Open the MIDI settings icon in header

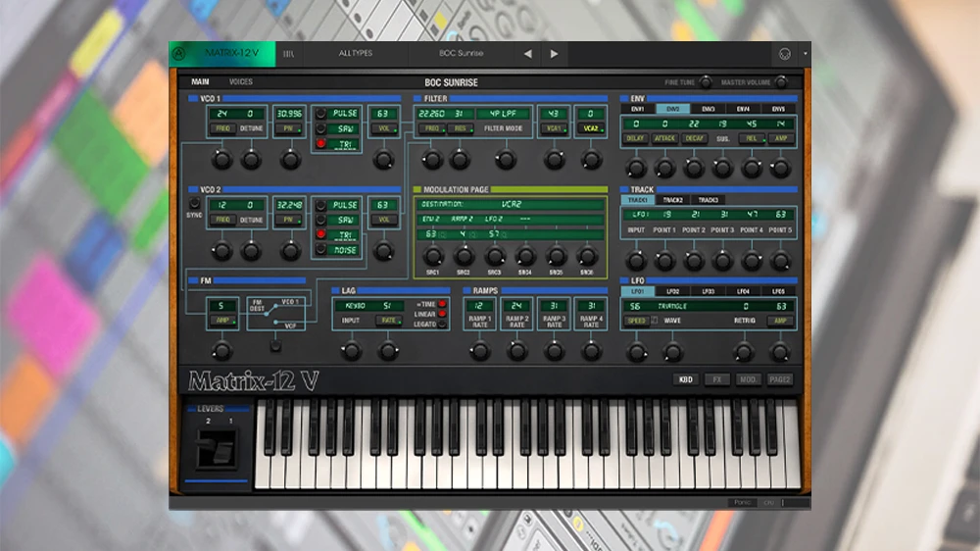click(784, 54)
